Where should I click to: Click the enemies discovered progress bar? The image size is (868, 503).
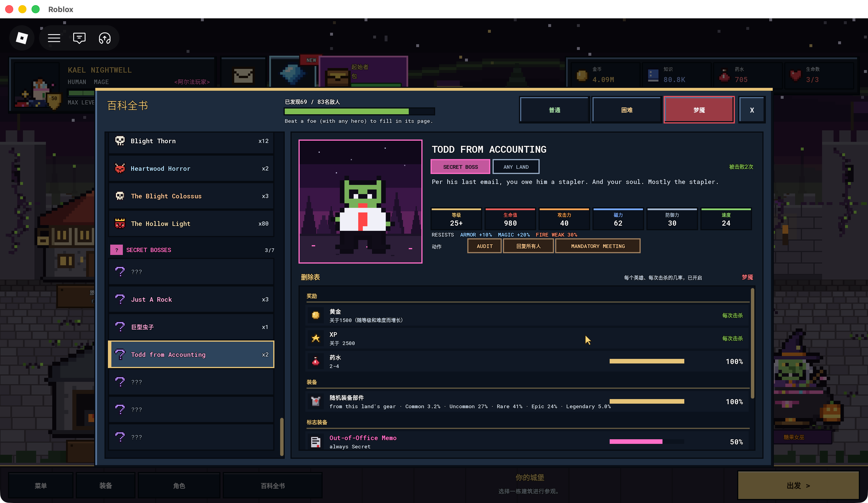[359, 111]
